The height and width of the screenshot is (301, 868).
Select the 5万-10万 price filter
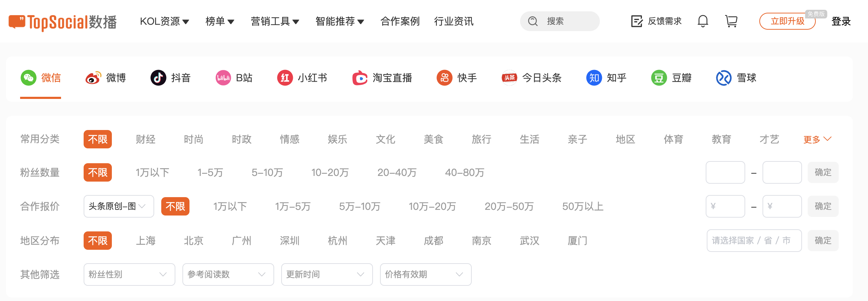pyautogui.click(x=360, y=206)
